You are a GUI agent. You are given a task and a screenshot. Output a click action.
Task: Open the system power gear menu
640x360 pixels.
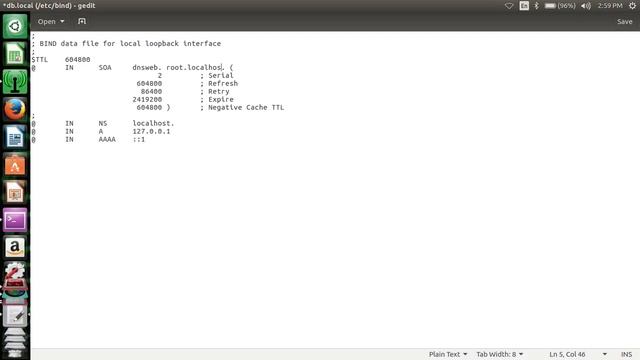pyautogui.click(x=632, y=6)
